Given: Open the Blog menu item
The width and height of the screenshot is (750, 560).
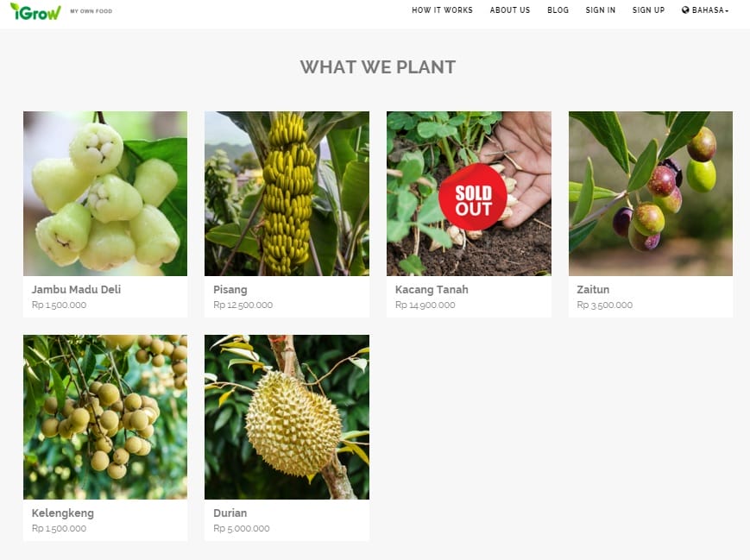Looking at the screenshot, I should [x=558, y=10].
